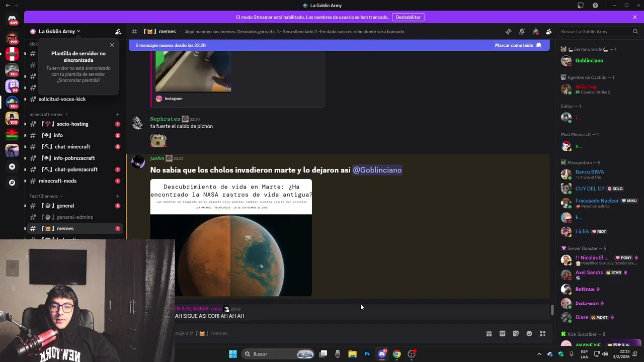Go back with title bar arrow
The image size is (644, 362).
coord(8,6)
